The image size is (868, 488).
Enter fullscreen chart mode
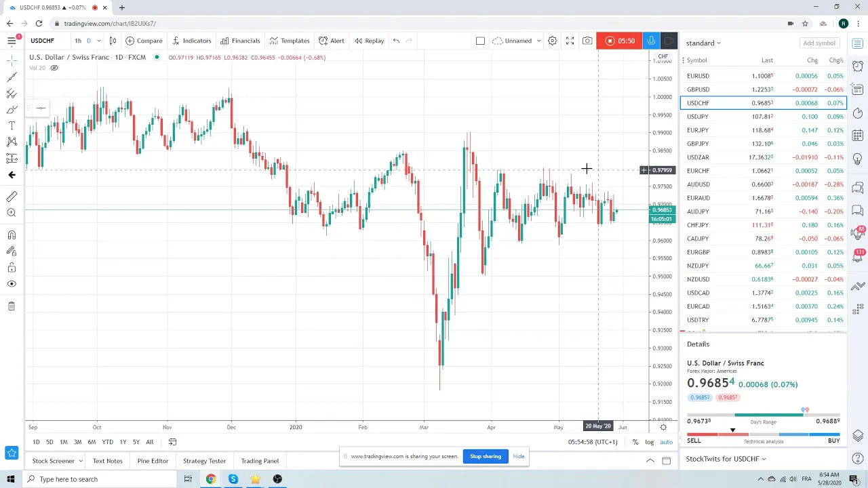coord(570,41)
